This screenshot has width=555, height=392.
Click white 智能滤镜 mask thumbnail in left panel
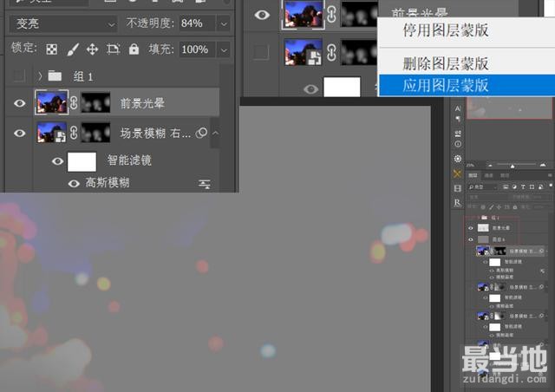(x=82, y=162)
